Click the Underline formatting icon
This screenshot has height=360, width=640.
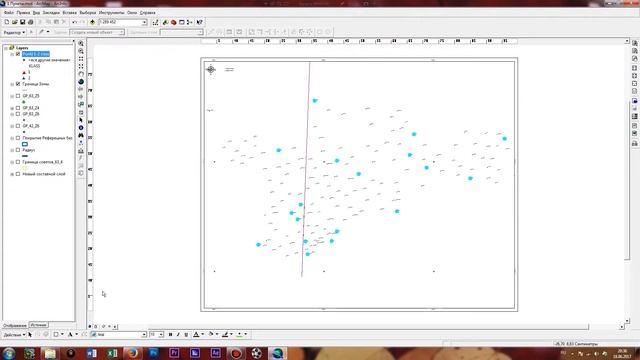(x=186, y=335)
